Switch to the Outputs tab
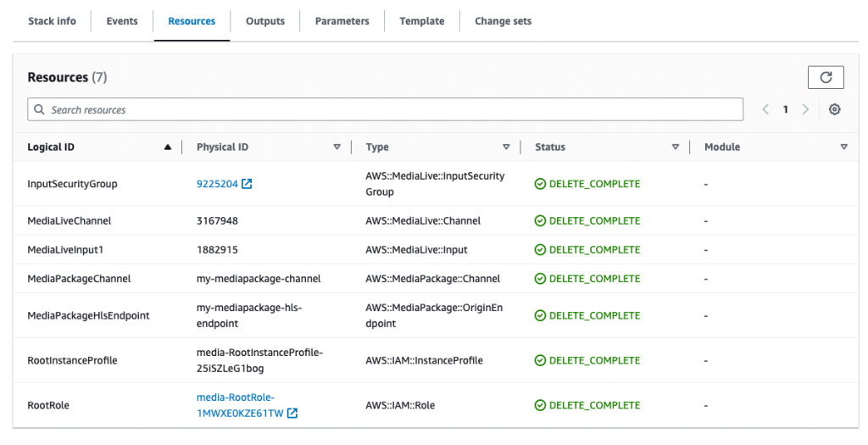 tap(265, 21)
